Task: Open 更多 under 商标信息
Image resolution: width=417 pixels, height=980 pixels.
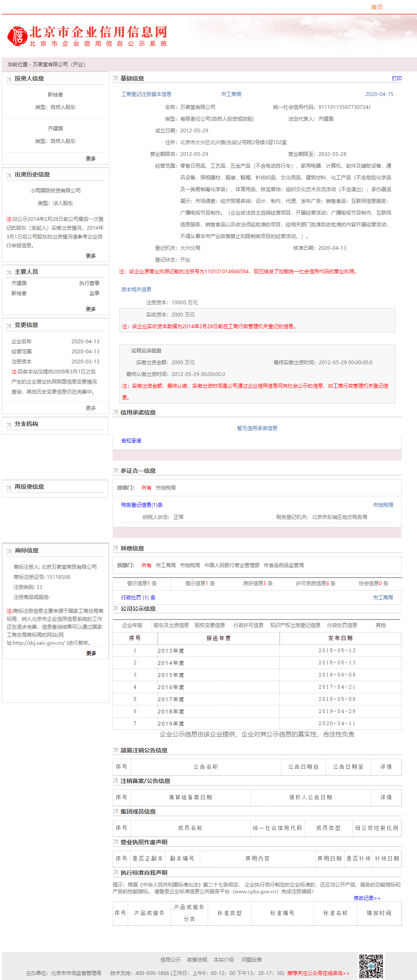Action: pos(91,653)
